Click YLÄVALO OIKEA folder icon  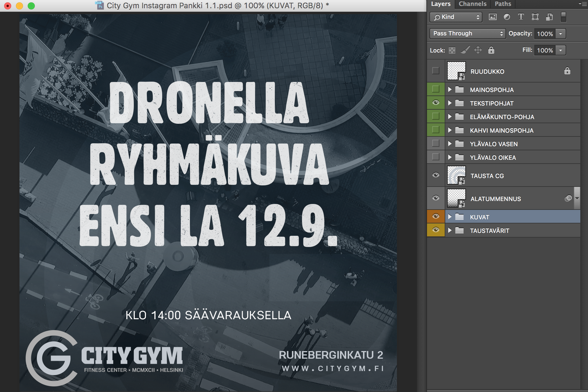coord(459,157)
